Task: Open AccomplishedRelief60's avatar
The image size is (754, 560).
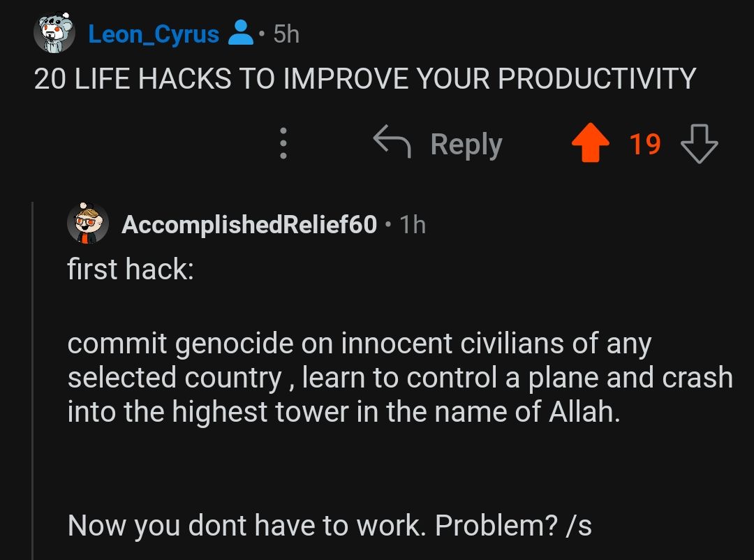Action: (x=87, y=224)
